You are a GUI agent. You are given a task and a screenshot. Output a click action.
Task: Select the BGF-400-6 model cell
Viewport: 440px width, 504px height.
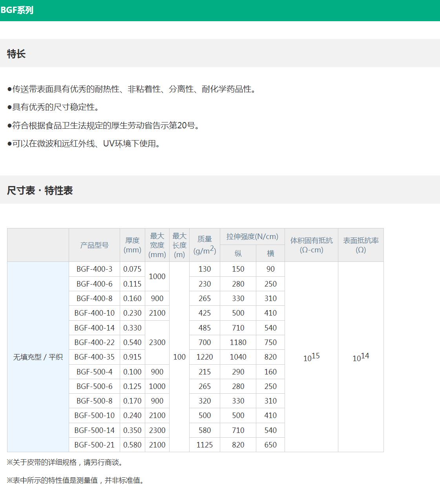[x=94, y=284]
